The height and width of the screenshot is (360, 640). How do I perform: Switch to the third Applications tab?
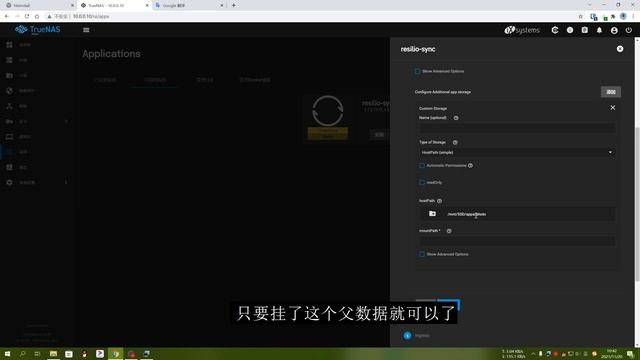click(204, 80)
